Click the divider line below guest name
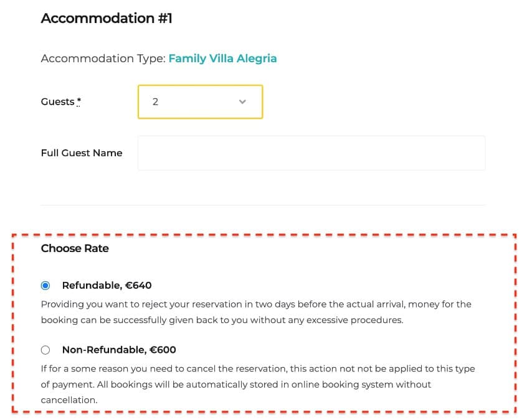 click(x=263, y=205)
